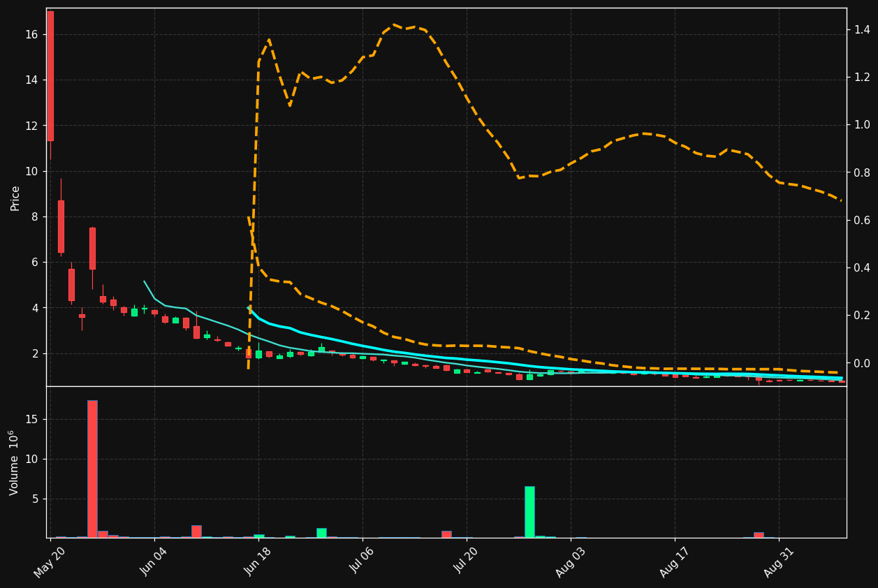This screenshot has width=878, height=588.
Task: Click the right axis label 1.4
Action: [x=861, y=29]
